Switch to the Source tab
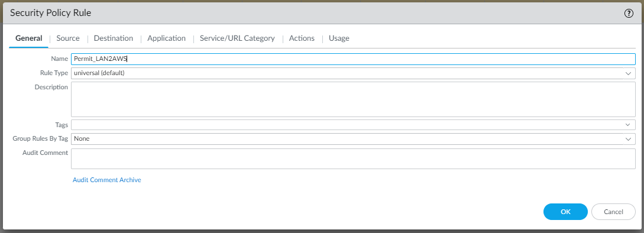The height and width of the screenshot is (233, 644). tap(68, 38)
